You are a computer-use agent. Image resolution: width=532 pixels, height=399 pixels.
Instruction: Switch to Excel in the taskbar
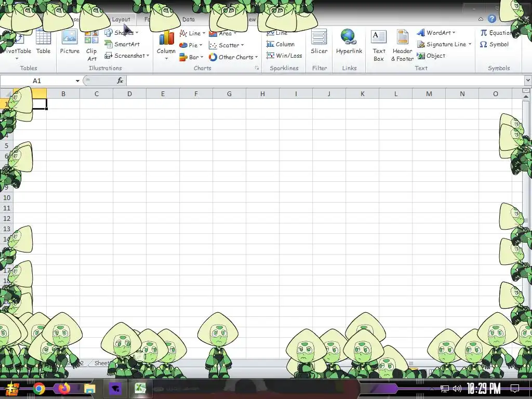[x=140, y=389]
